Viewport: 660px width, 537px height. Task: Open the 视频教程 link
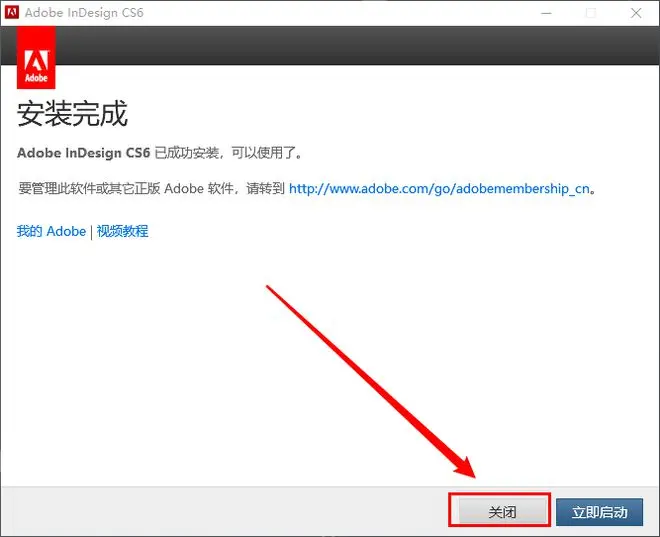(122, 231)
